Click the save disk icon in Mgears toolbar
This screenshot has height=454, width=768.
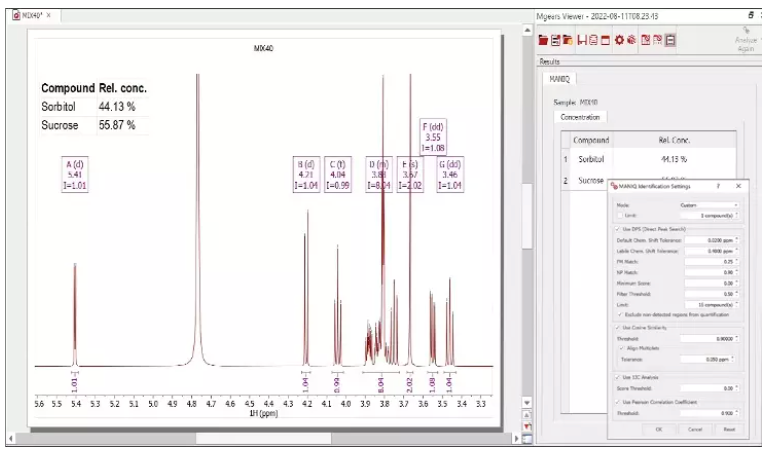(x=581, y=40)
